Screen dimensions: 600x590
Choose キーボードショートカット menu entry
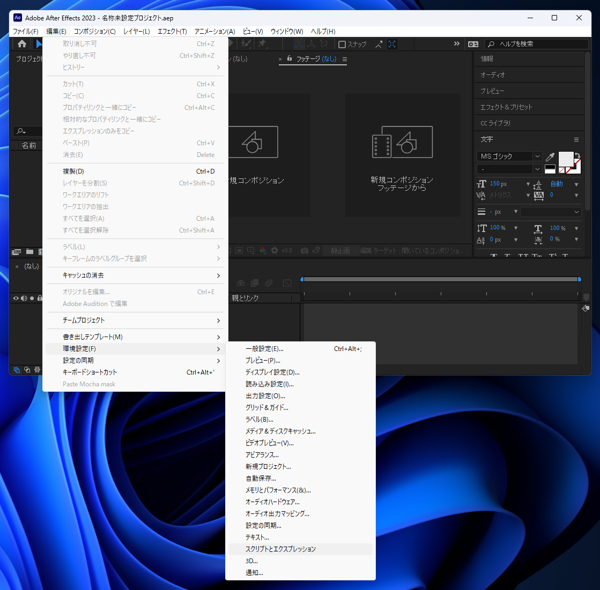135,372
